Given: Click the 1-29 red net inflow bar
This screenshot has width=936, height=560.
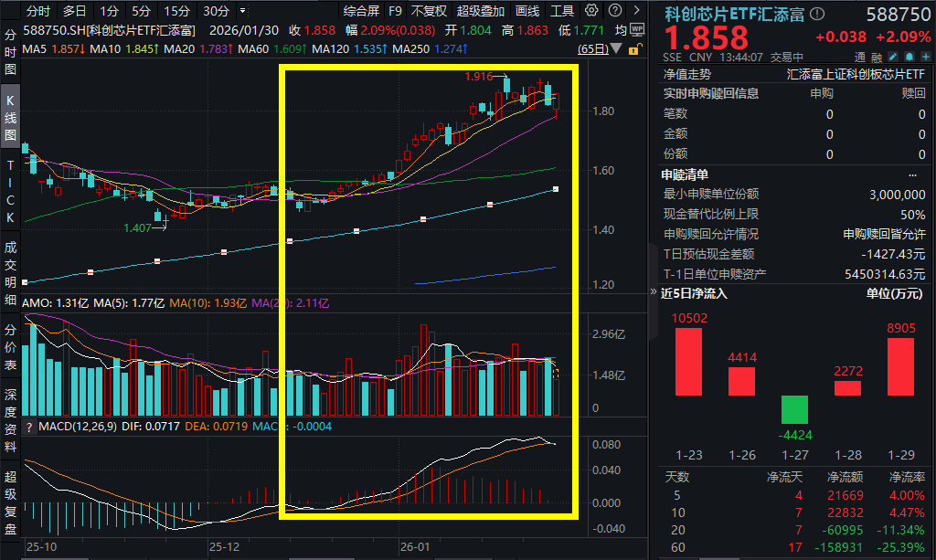Looking at the screenshot, I should [x=900, y=365].
